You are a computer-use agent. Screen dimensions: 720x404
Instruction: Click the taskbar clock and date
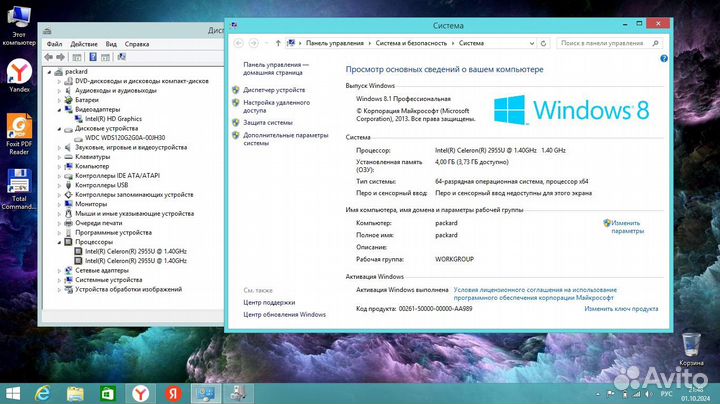(x=695, y=394)
